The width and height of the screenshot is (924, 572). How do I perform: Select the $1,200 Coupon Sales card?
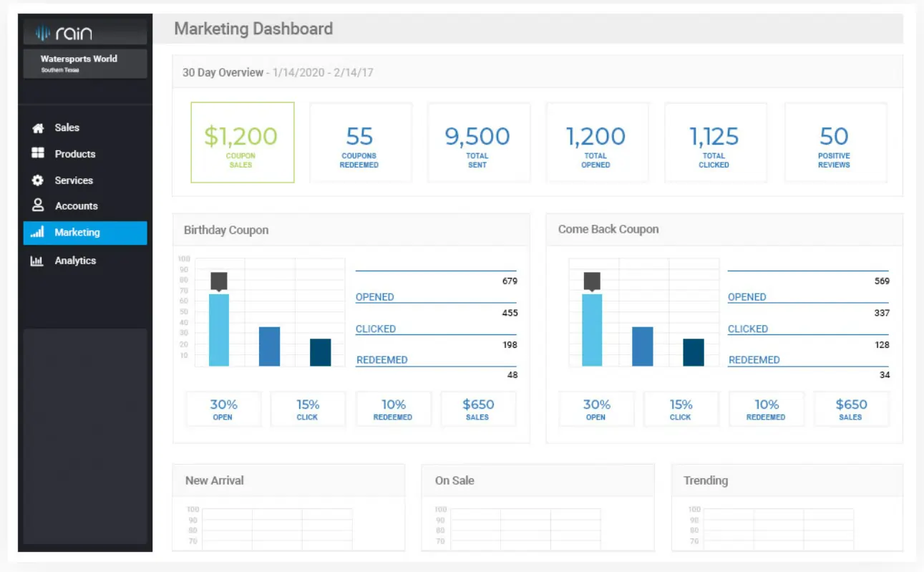tap(242, 142)
